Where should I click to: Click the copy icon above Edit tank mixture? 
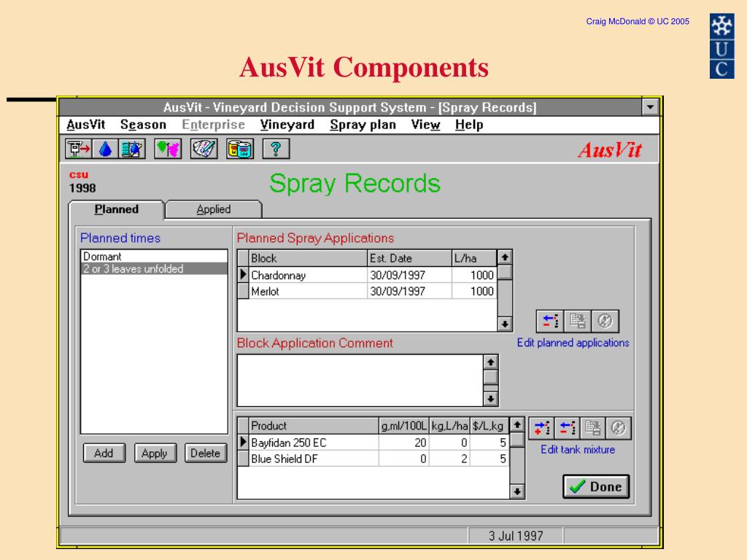[593, 427]
